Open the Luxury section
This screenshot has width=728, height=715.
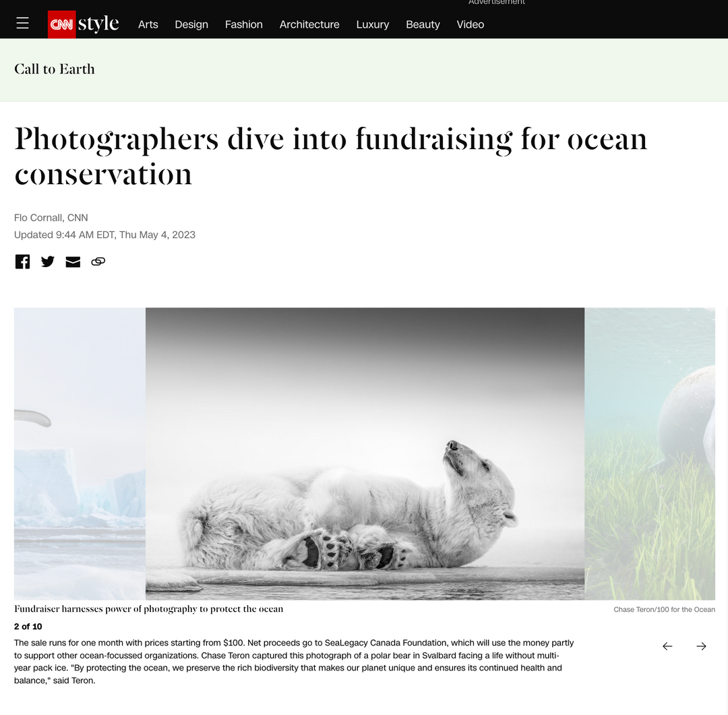tap(372, 25)
